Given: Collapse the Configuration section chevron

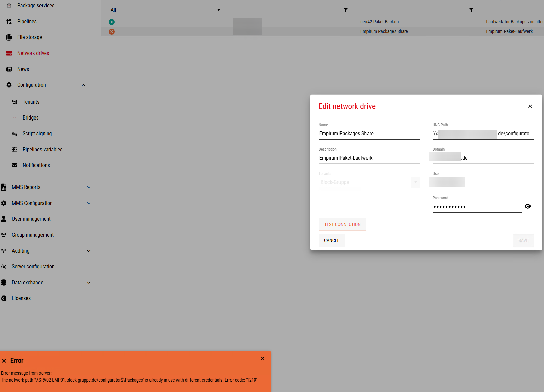Looking at the screenshot, I should [83, 85].
